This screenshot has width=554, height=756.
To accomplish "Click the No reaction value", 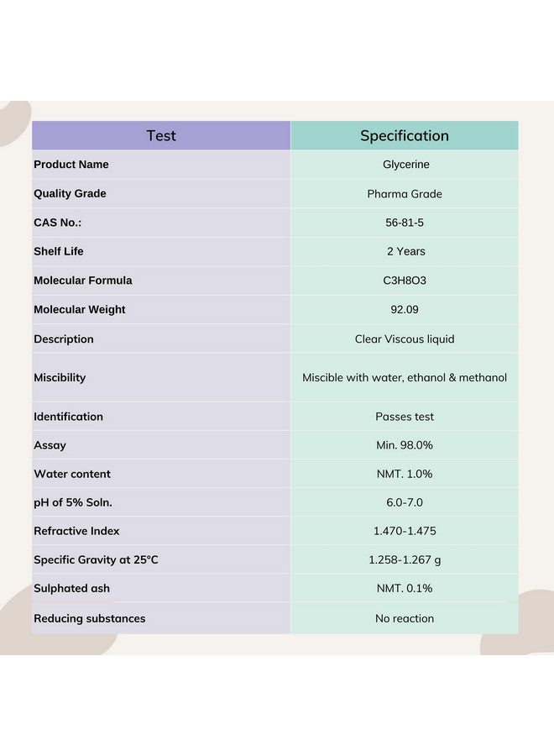I will pyautogui.click(x=405, y=618).
